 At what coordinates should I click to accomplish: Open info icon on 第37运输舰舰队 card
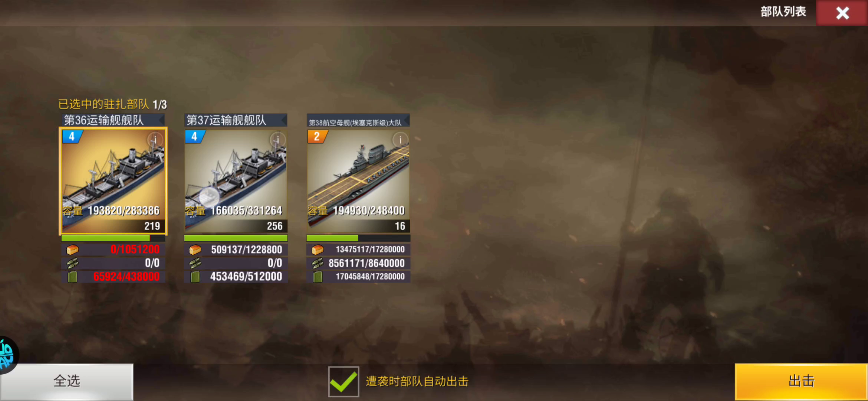click(277, 140)
